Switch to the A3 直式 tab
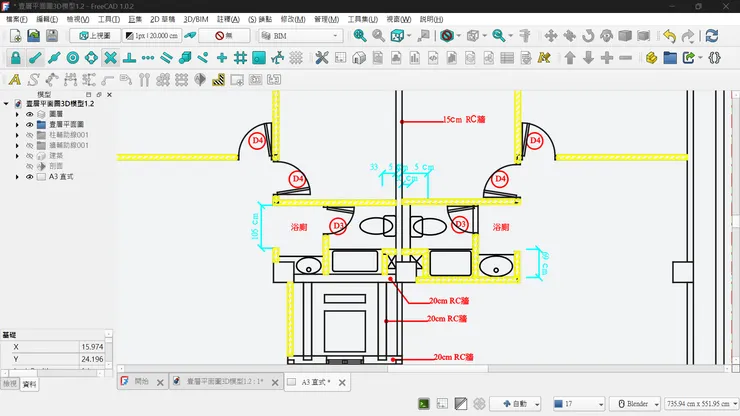The image size is (740, 416). 315,381
